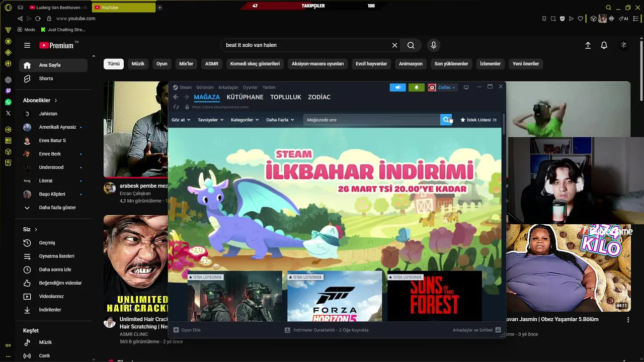Click Oyun Ekle plus icon in Steam
Viewport: 644px width, 362px height.
176,330
